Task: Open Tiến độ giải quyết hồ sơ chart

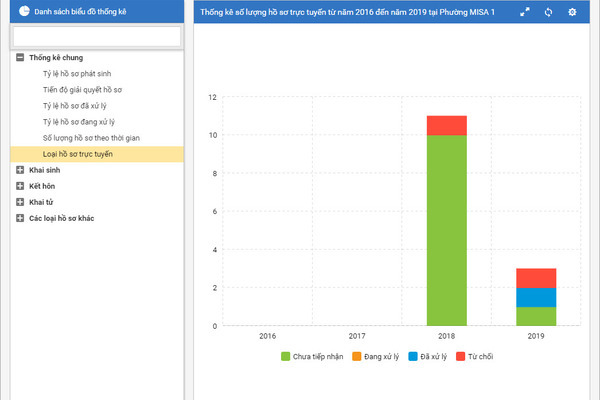Action: tap(82, 90)
